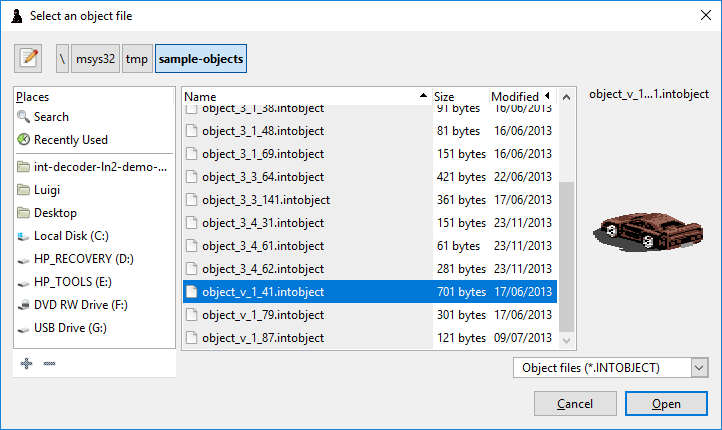Select the Local Disk (C:) drive icon

pyautogui.click(x=23, y=236)
